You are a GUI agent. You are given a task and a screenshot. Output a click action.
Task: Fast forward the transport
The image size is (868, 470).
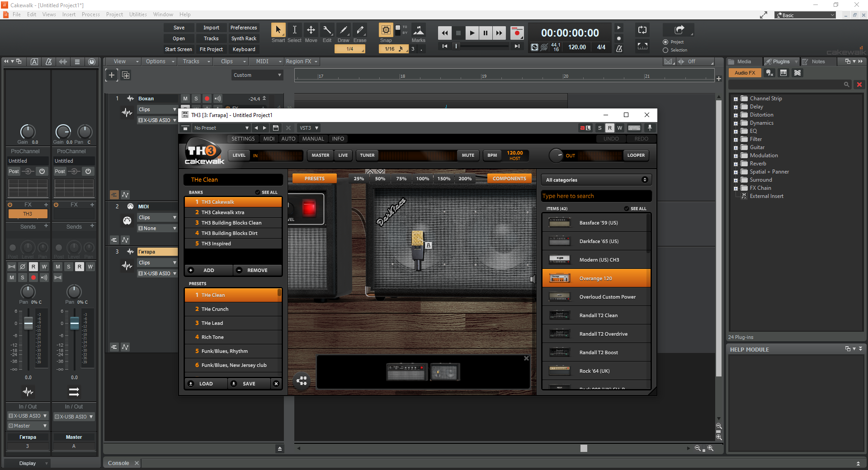tap(499, 33)
